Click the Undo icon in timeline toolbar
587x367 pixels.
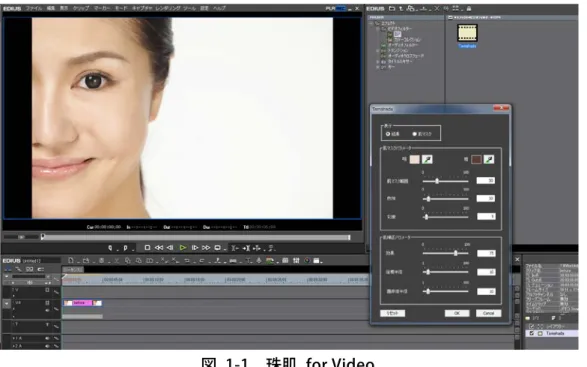[187, 260]
